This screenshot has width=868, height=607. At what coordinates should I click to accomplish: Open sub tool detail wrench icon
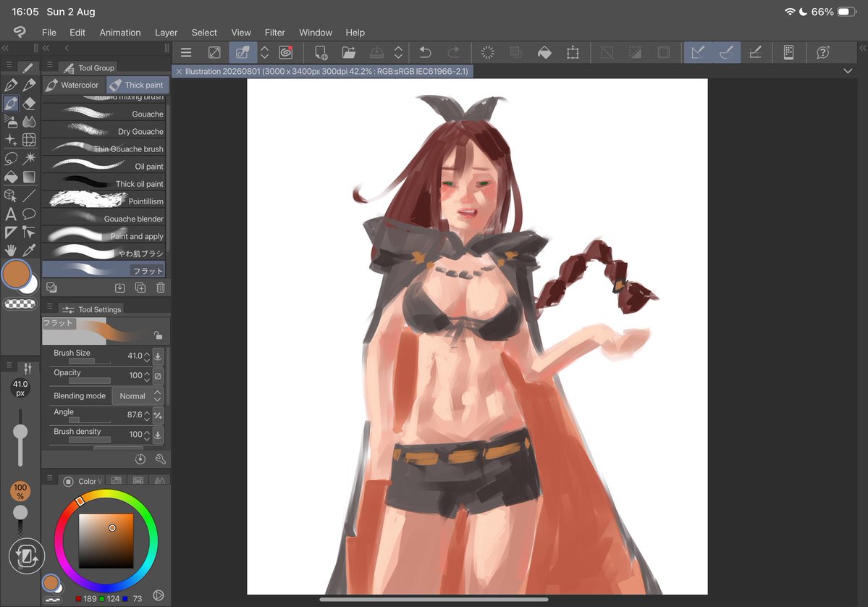pos(161,459)
